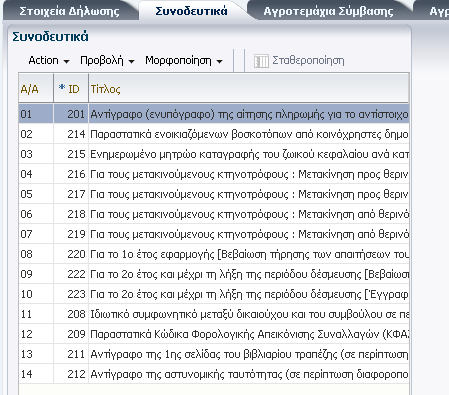Select the Αντίγραφο της 1ης σελίδας row
Screen dimensions: 449x395
point(214,354)
